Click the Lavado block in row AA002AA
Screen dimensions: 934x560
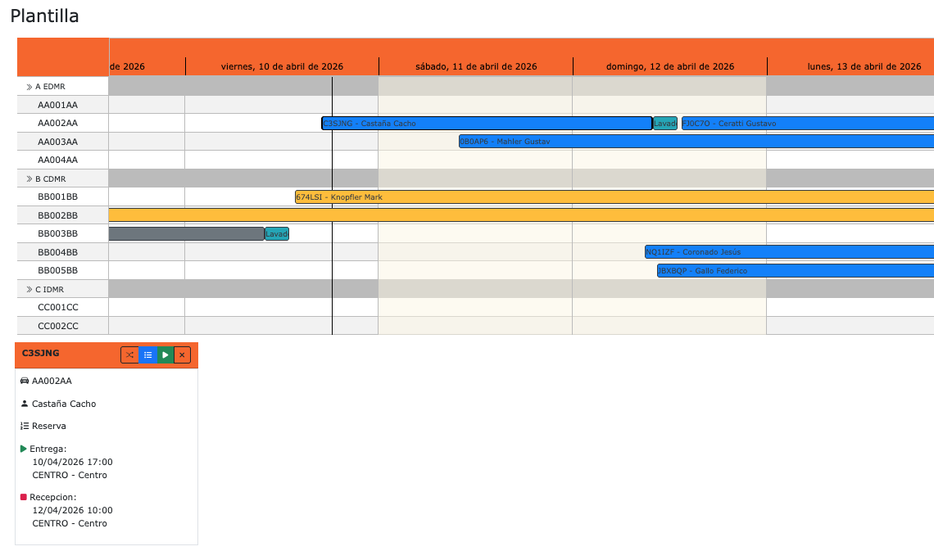664,123
